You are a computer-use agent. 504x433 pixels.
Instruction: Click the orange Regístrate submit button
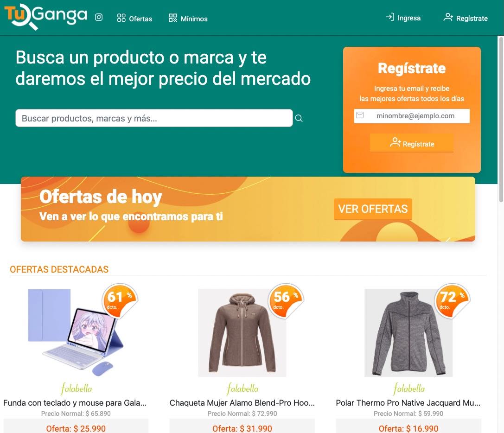pyautogui.click(x=412, y=143)
